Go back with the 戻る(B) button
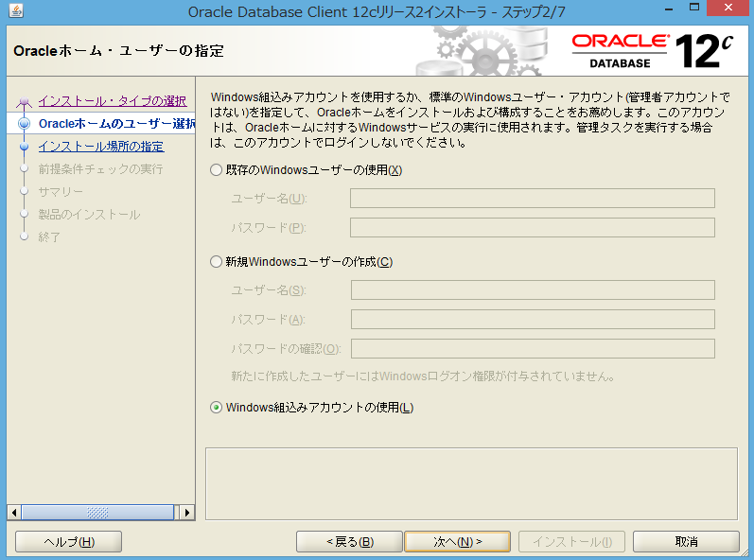Image resolution: width=754 pixels, height=560 pixels. click(x=349, y=542)
